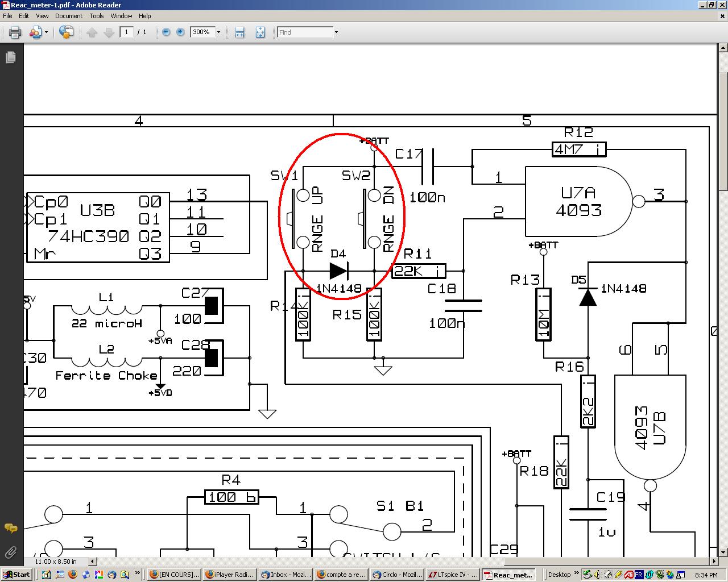728x582 pixels.
Task: Click the vertical scrollbar down arrow
Action: (x=723, y=552)
